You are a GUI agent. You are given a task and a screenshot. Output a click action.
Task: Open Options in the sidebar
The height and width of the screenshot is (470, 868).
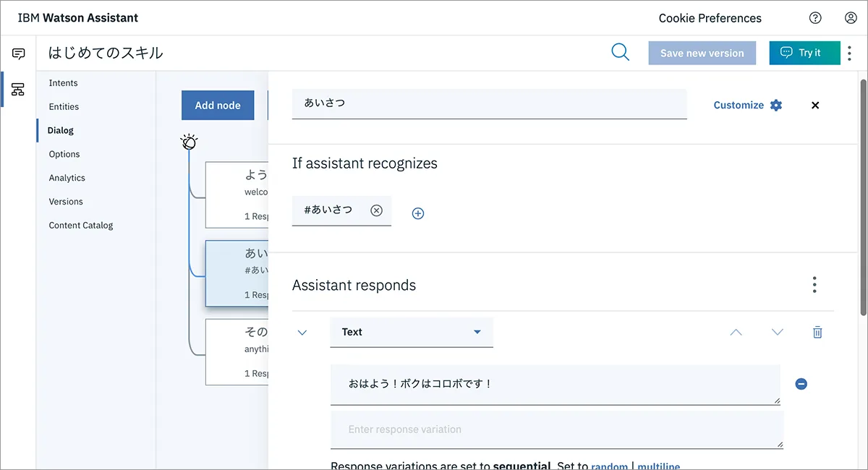click(x=64, y=154)
